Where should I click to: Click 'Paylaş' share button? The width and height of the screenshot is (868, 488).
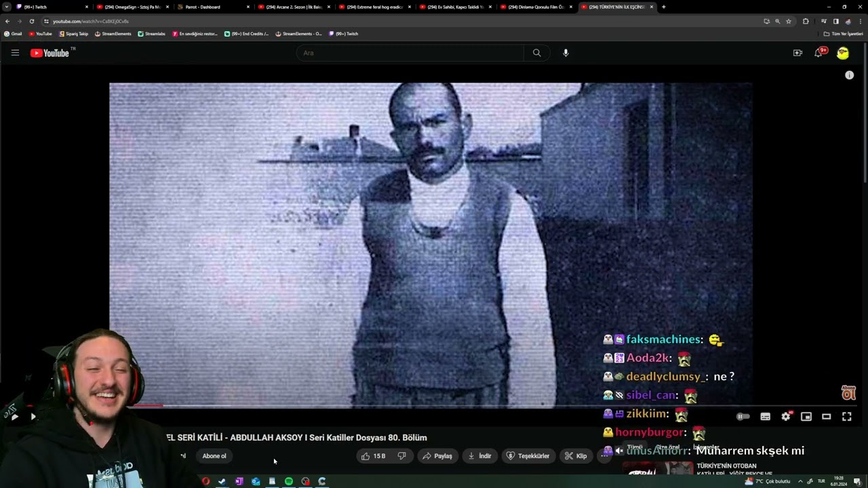[x=437, y=456]
